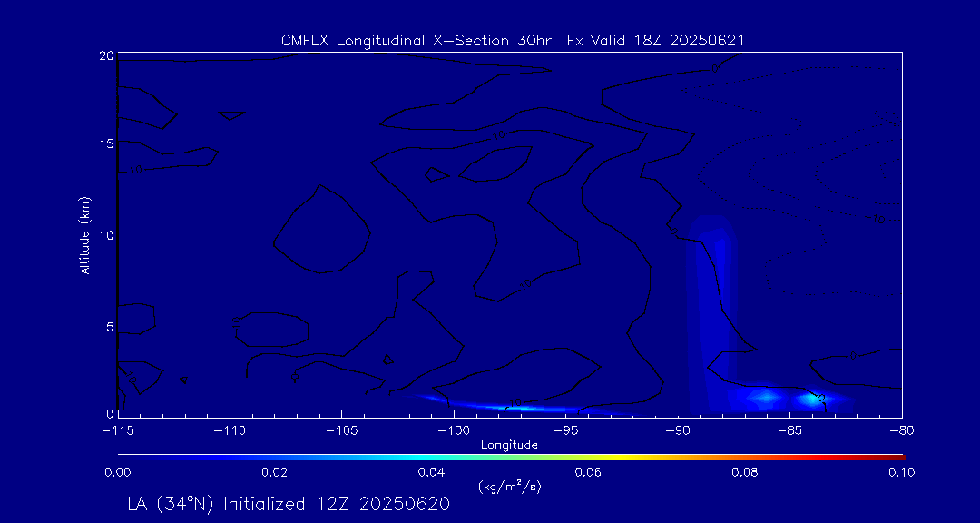The height and width of the screenshot is (523, 980).
Task: Click colorbar value "0.06"
Action: point(589,472)
